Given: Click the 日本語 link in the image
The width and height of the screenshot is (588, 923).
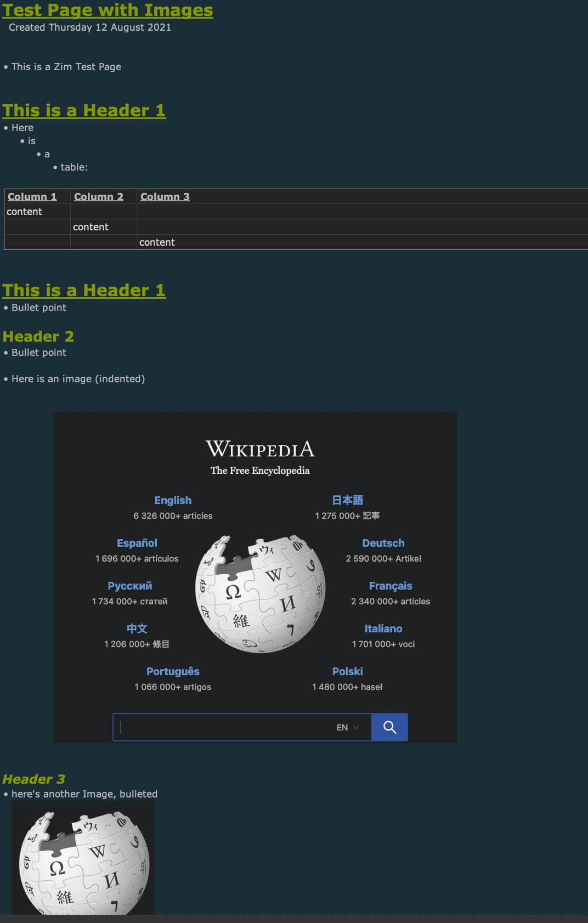Looking at the screenshot, I should (348, 500).
